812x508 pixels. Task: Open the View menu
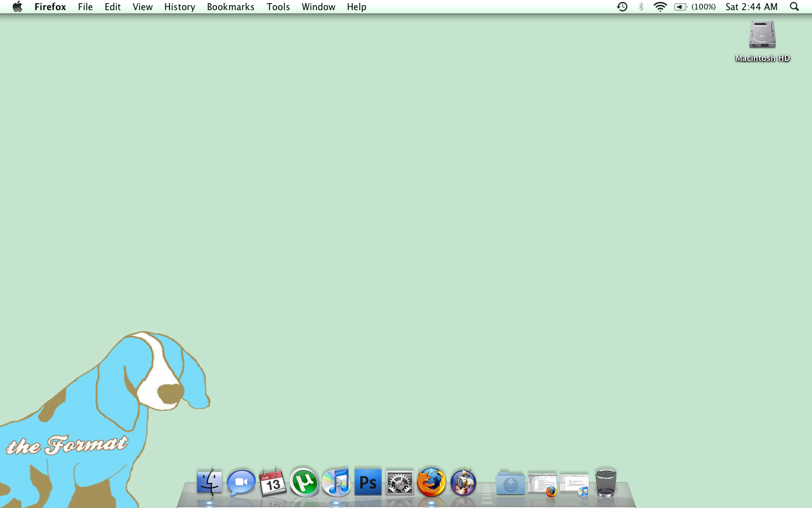coord(143,7)
